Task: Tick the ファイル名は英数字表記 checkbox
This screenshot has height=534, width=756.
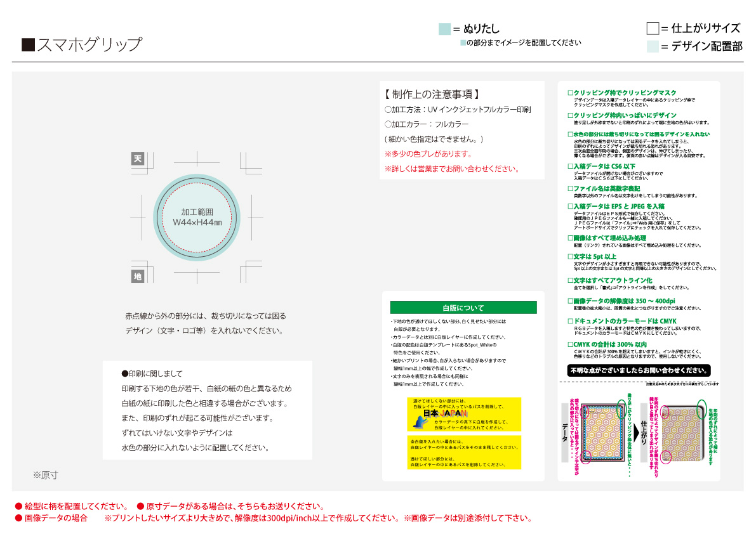Action: pyautogui.click(x=571, y=189)
